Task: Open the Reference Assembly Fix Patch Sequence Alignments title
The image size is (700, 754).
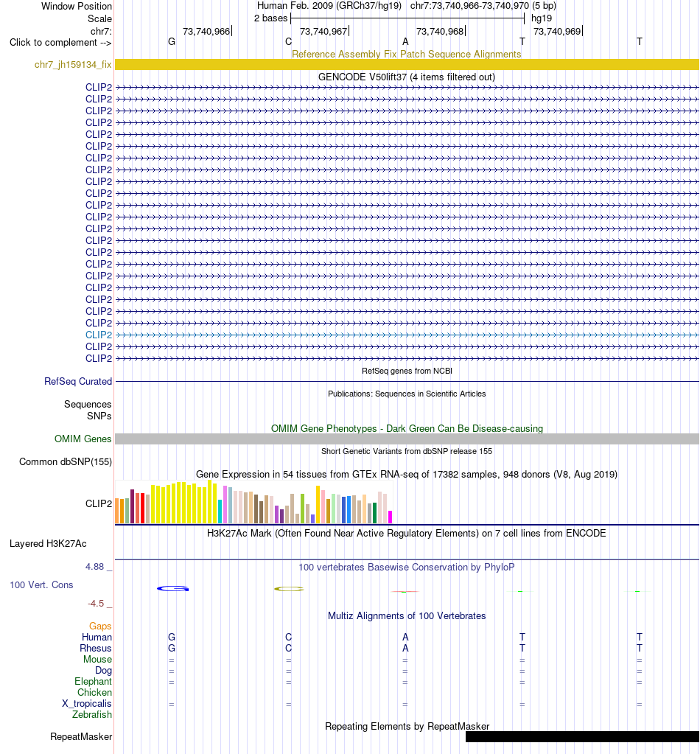Action: pyautogui.click(x=407, y=54)
